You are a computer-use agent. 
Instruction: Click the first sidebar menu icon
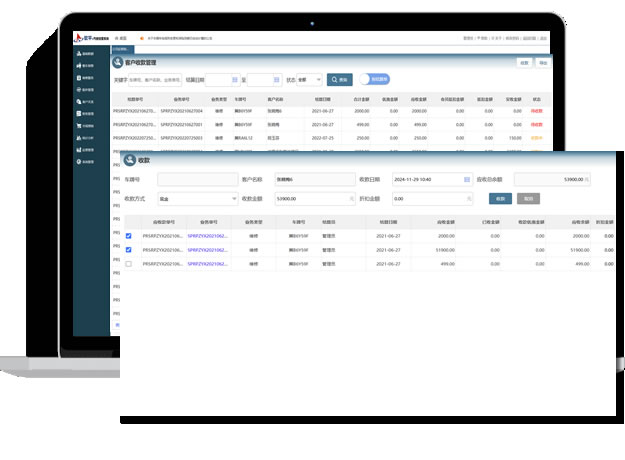pos(78,53)
